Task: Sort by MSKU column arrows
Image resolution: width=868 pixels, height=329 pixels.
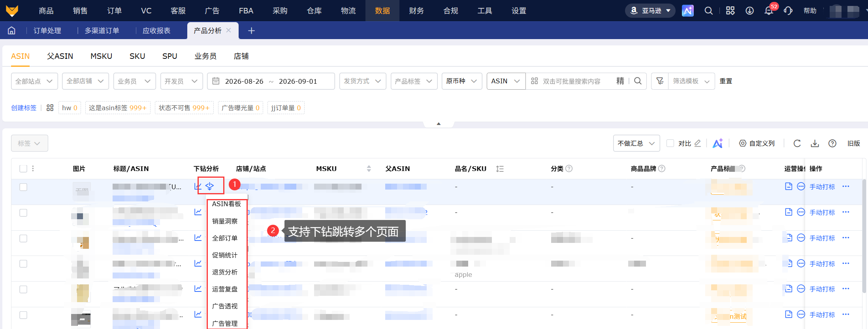Action: pos(369,169)
